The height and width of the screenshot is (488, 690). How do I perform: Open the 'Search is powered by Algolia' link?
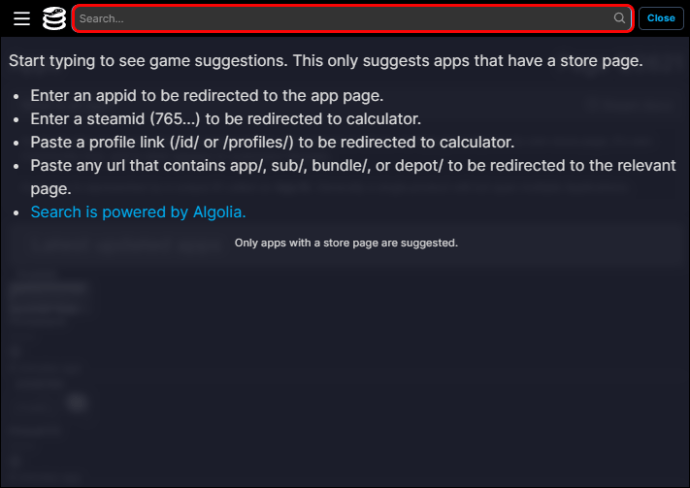138,212
